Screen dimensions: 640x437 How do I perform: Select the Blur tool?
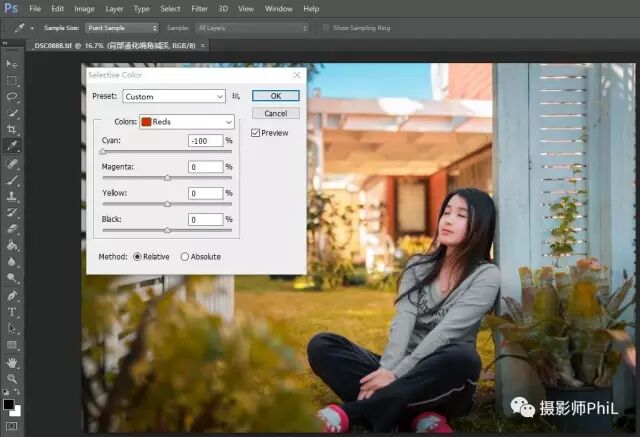coord(11,262)
